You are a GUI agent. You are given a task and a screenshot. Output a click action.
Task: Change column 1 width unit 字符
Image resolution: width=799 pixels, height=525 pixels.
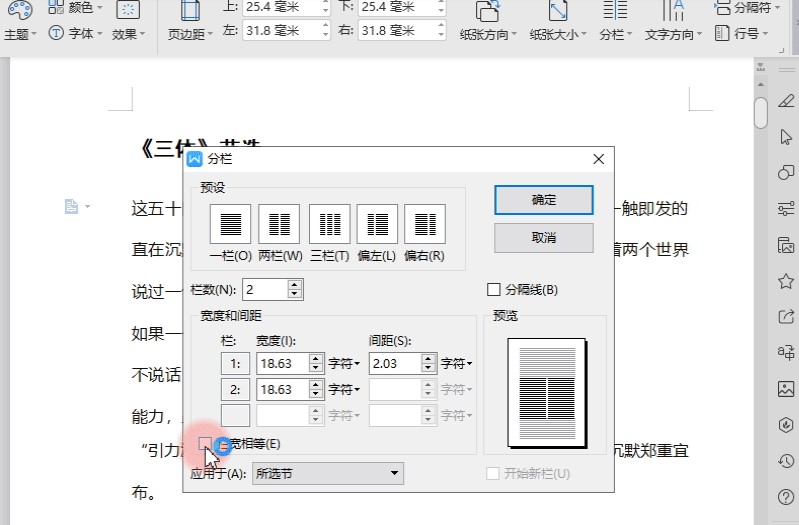coord(344,363)
